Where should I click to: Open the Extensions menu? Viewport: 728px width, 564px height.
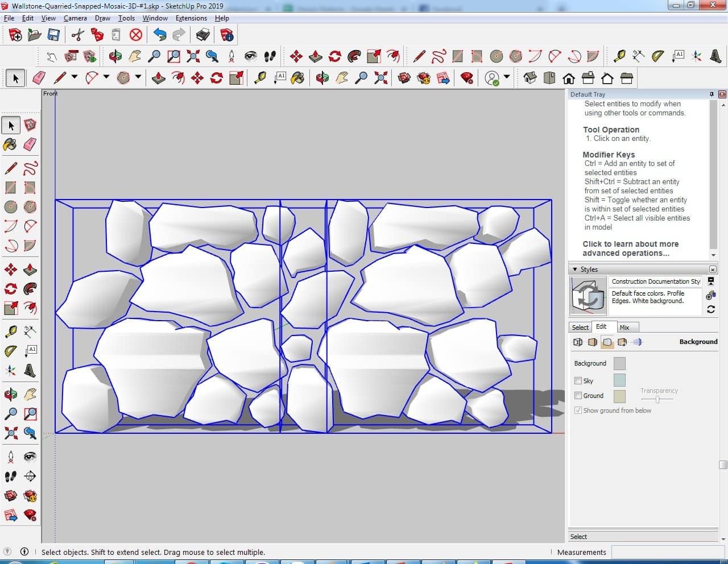coord(191,18)
